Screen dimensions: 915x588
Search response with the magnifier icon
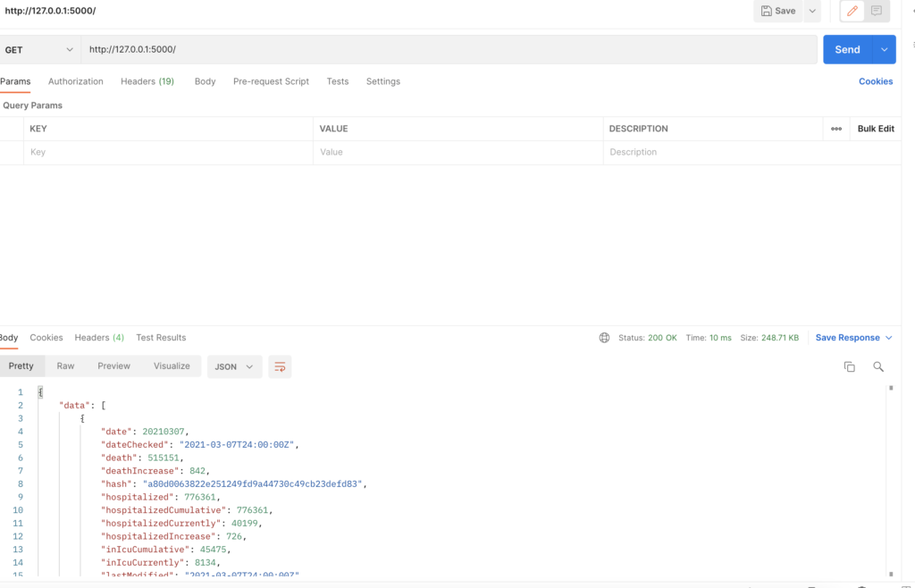click(x=878, y=366)
